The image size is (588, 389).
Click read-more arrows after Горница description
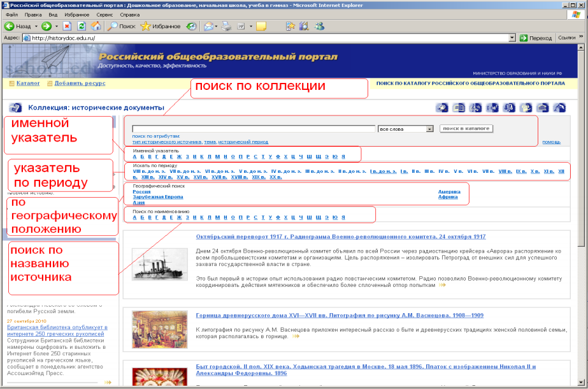coord(296,337)
